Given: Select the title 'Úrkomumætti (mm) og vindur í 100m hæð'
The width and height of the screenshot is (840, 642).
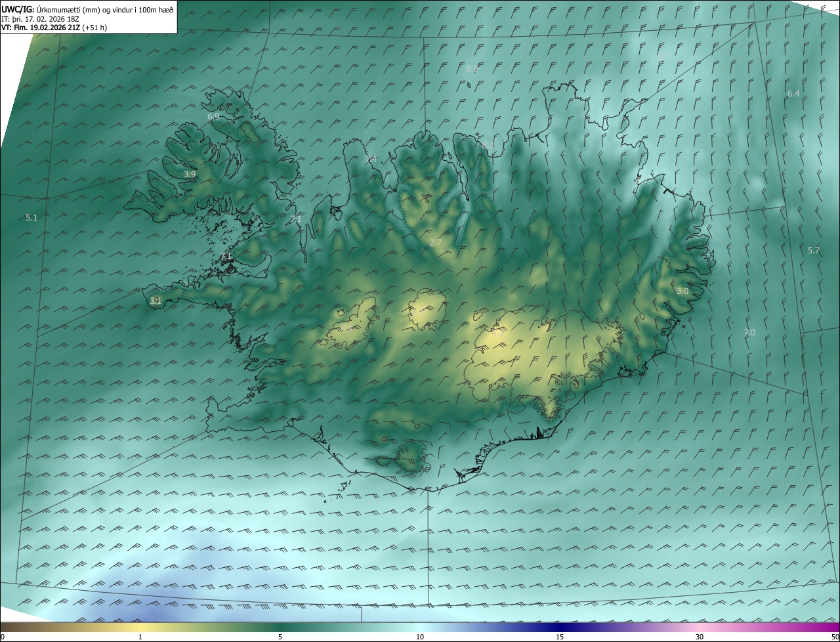Looking at the screenshot, I should [x=105, y=9].
